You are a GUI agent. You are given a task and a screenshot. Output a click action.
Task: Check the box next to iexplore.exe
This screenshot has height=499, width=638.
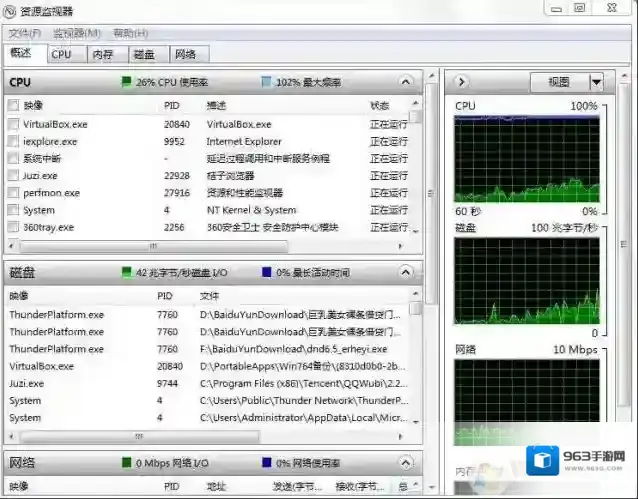coord(13,142)
